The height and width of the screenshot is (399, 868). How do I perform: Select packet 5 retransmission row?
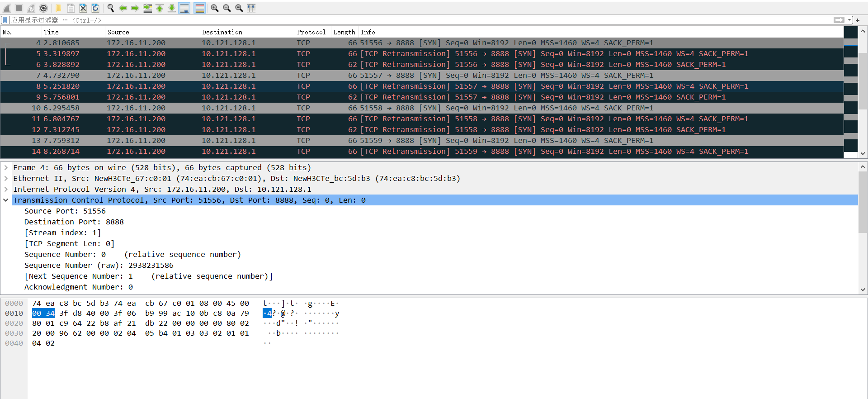pyautogui.click(x=422, y=54)
